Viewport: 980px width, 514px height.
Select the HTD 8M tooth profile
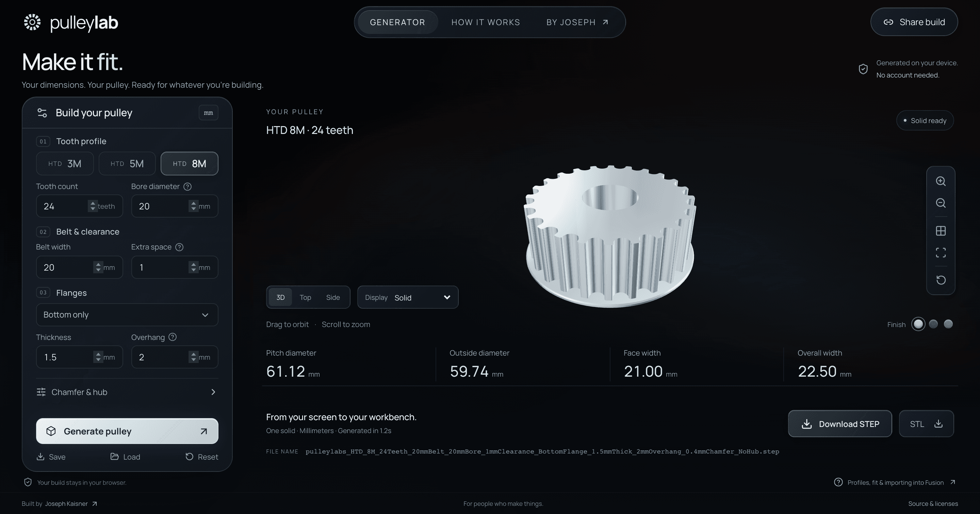(x=190, y=164)
